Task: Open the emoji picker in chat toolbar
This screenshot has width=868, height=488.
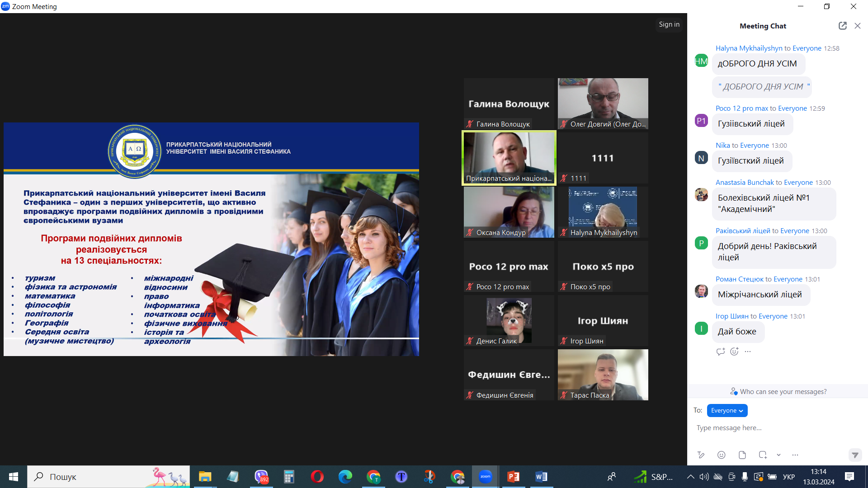Action: pyautogui.click(x=722, y=455)
